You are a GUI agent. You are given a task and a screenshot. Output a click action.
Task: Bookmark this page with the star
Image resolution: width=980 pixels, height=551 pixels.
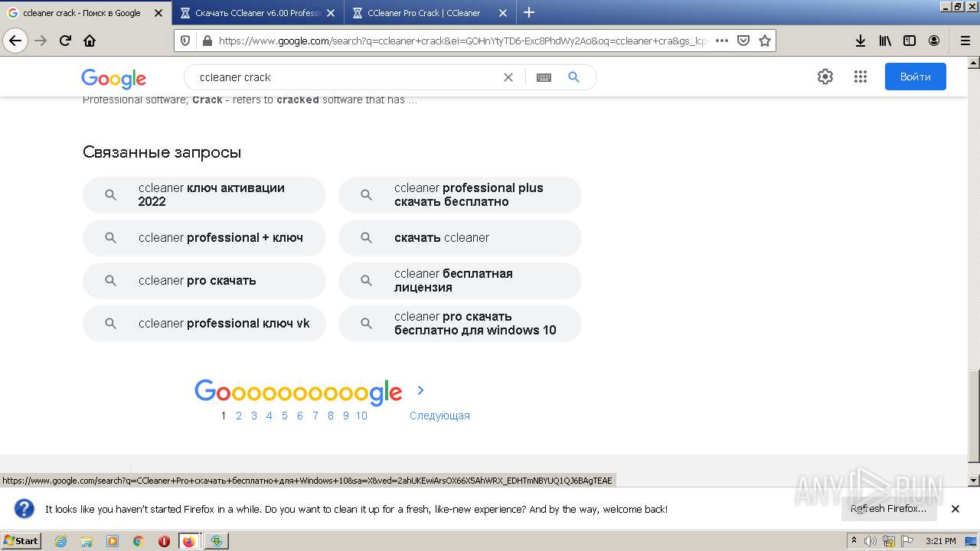pyautogui.click(x=764, y=41)
